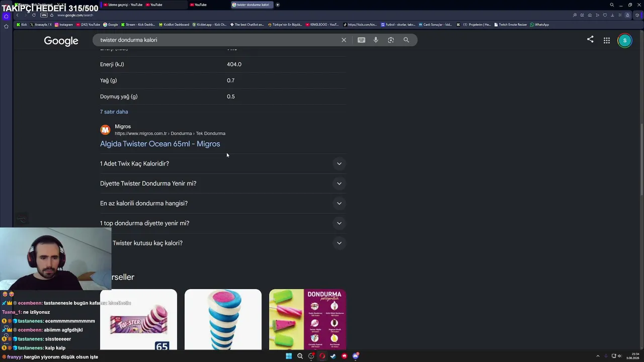Click the Migros site name link
The height and width of the screenshot is (362, 644).
123,127
